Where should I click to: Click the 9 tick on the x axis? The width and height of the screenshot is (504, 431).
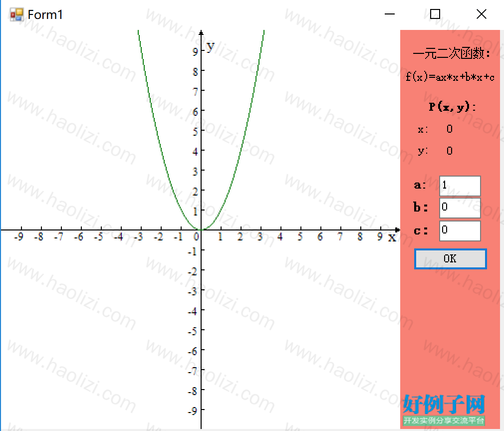coord(380,237)
